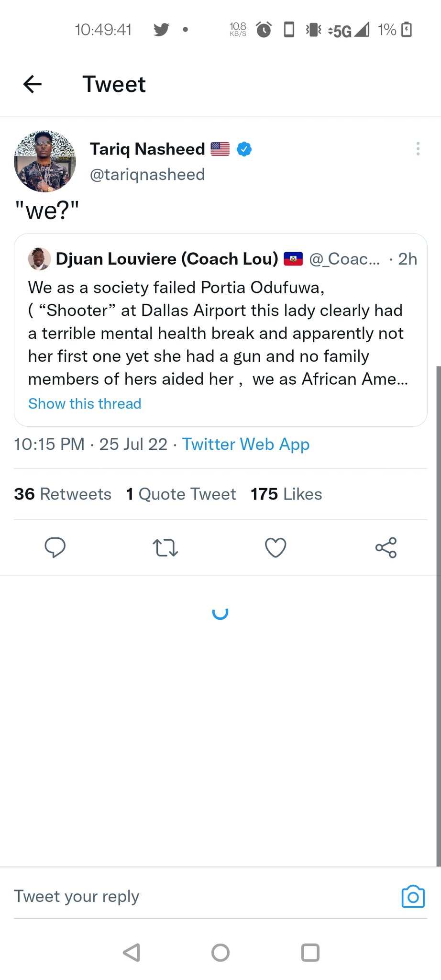
Task: View the 1 Quote Tweet list
Action: (x=181, y=494)
